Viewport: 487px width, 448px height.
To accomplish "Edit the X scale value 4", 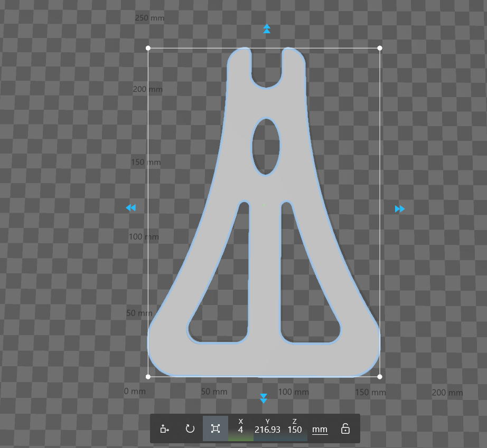I will 240,430.
